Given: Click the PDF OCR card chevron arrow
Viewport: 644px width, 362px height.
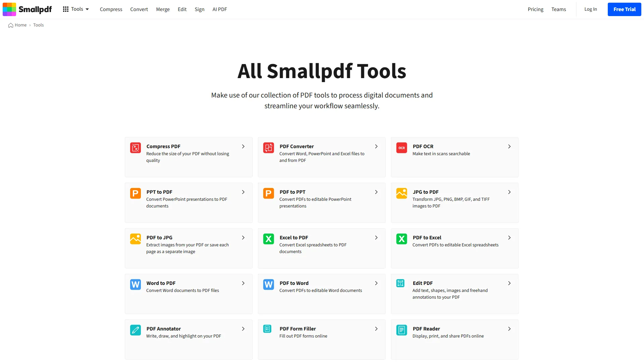Looking at the screenshot, I should pyautogui.click(x=509, y=146).
